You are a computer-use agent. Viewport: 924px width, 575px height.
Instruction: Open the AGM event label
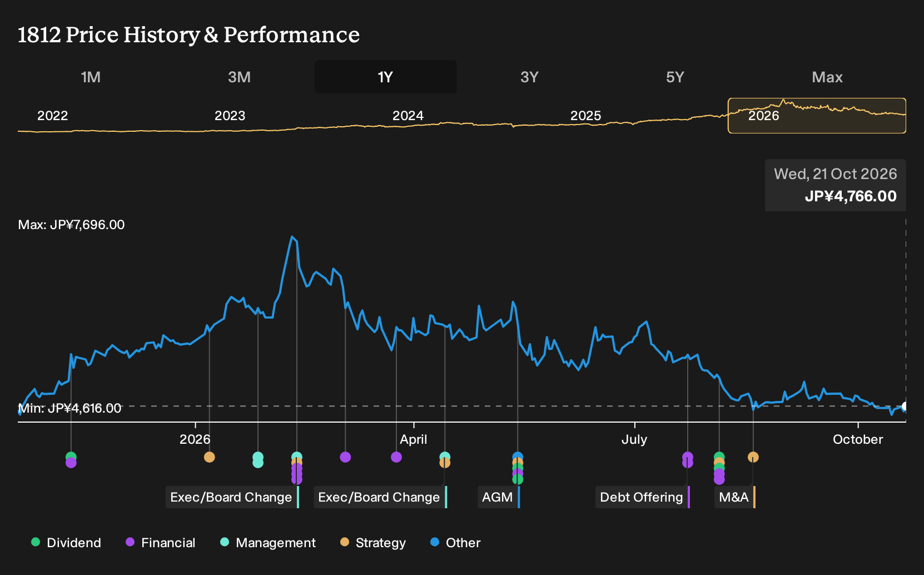point(499,497)
